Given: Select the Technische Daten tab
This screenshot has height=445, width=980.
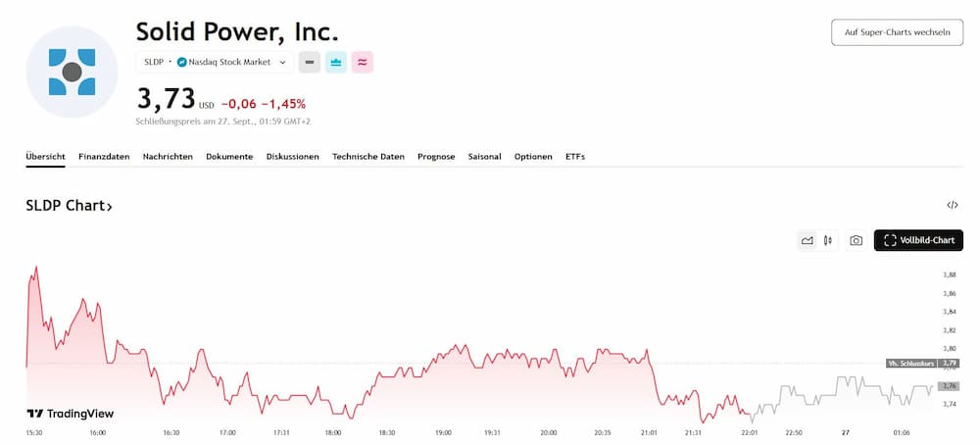Looking at the screenshot, I should coord(367,157).
